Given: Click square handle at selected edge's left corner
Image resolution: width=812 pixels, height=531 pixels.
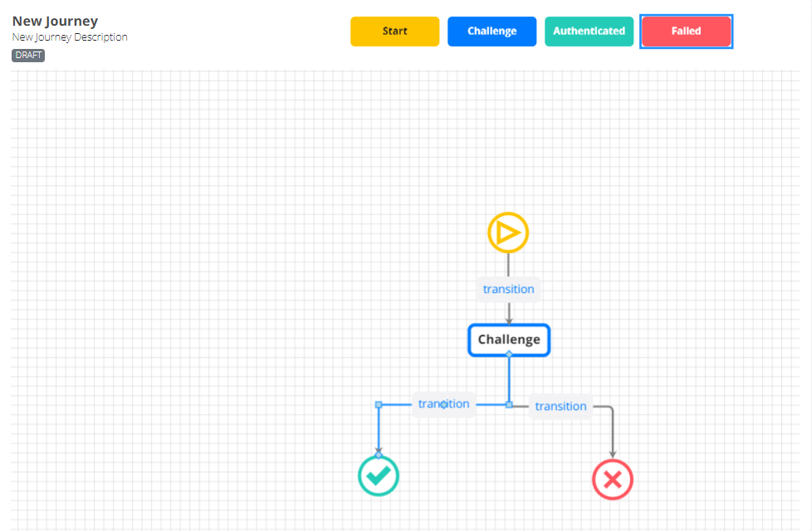Looking at the screenshot, I should point(379,405).
